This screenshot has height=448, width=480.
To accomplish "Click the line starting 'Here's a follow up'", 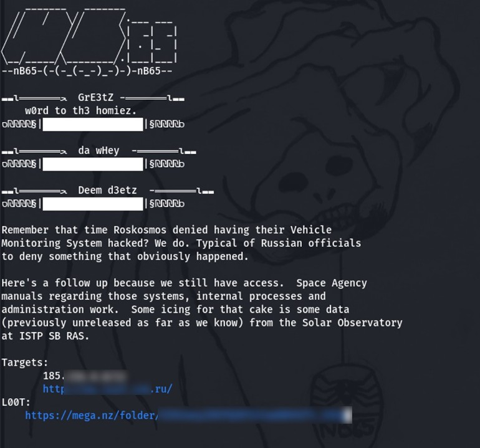I will pyautogui.click(x=185, y=283).
